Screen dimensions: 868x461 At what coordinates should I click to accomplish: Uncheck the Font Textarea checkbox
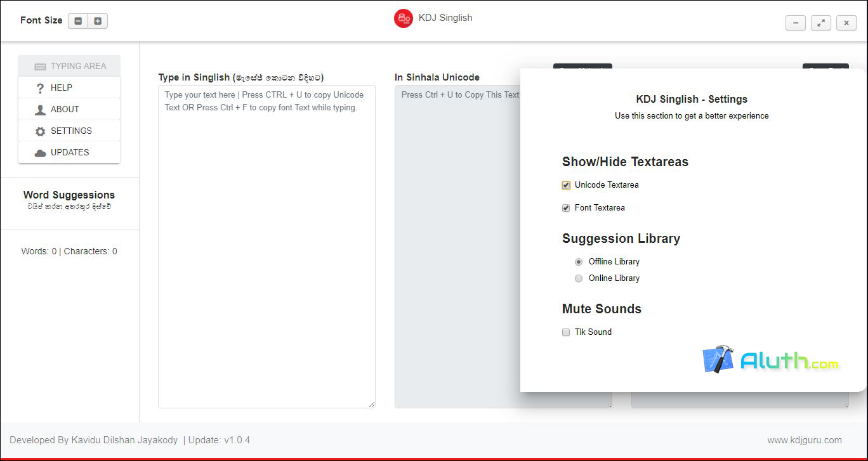[x=566, y=208]
